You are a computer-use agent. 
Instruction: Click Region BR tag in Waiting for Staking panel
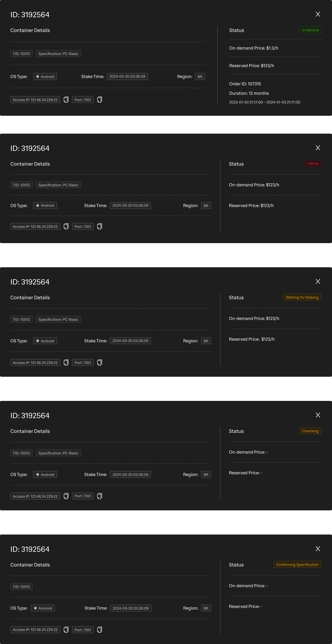coord(206,341)
